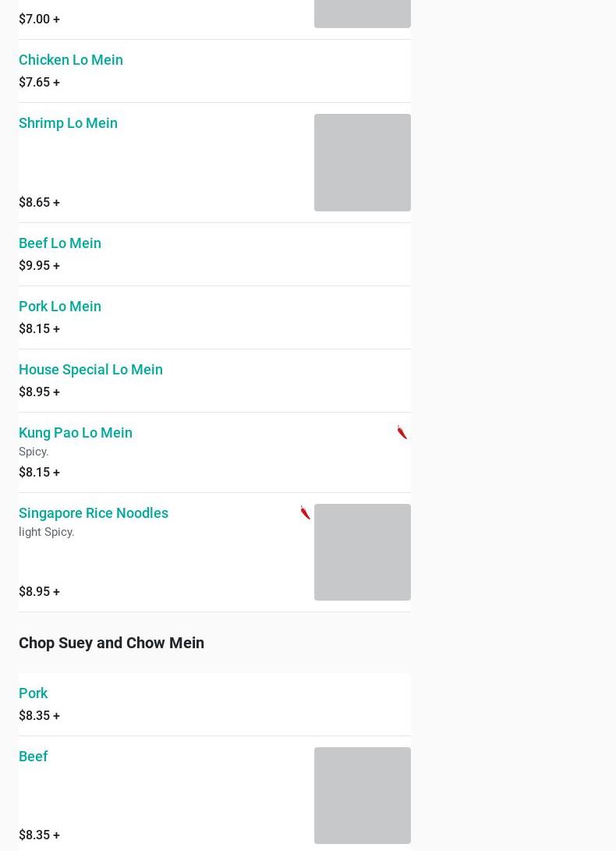Click chili pepper icon beside Singapore Rice Noodles
616x851 pixels.
[x=305, y=512]
